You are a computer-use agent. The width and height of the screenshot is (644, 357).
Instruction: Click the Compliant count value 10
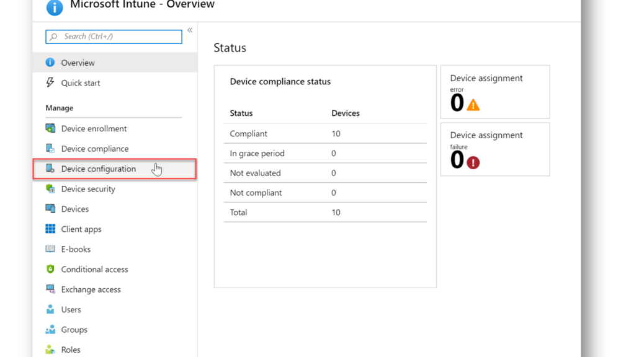[x=336, y=133]
